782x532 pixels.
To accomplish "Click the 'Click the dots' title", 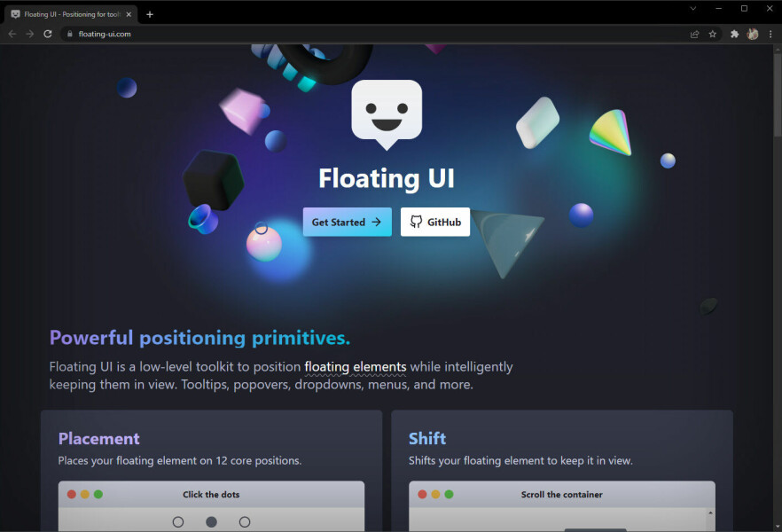I will tap(211, 495).
